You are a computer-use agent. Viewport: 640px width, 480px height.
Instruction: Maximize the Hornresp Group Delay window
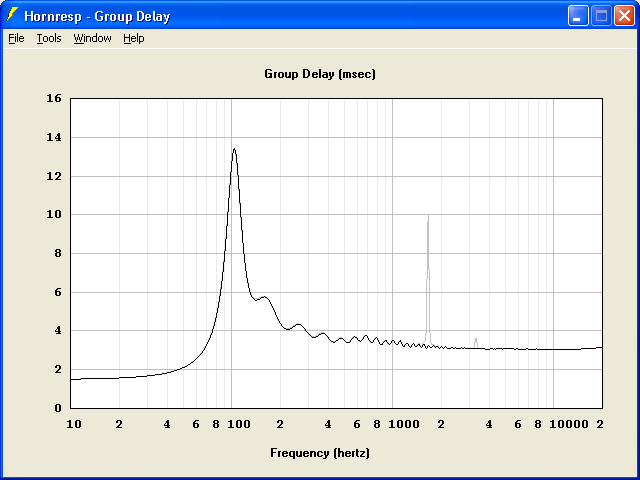tap(601, 16)
